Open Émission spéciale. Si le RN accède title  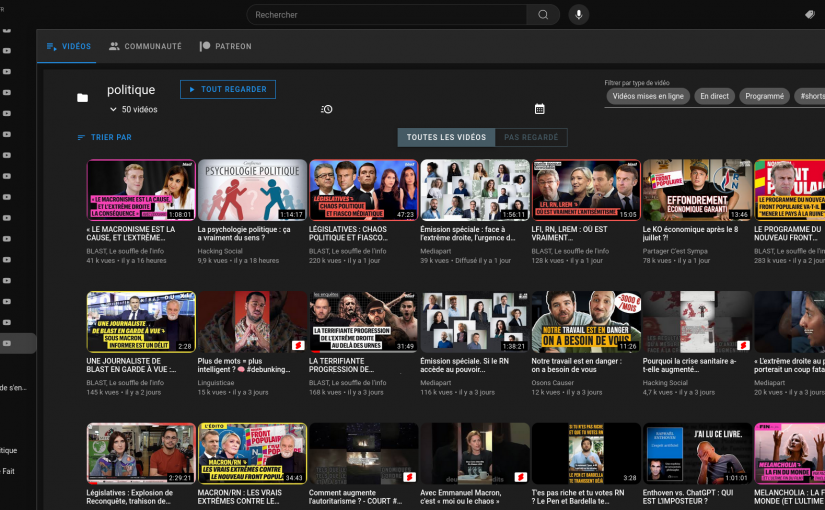(465, 365)
